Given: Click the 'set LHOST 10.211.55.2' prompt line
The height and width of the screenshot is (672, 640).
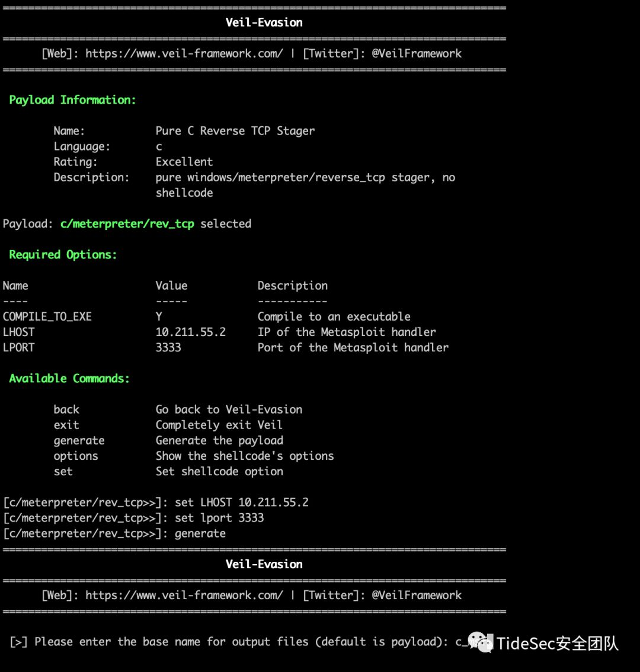Looking at the screenshot, I should click(156, 503).
